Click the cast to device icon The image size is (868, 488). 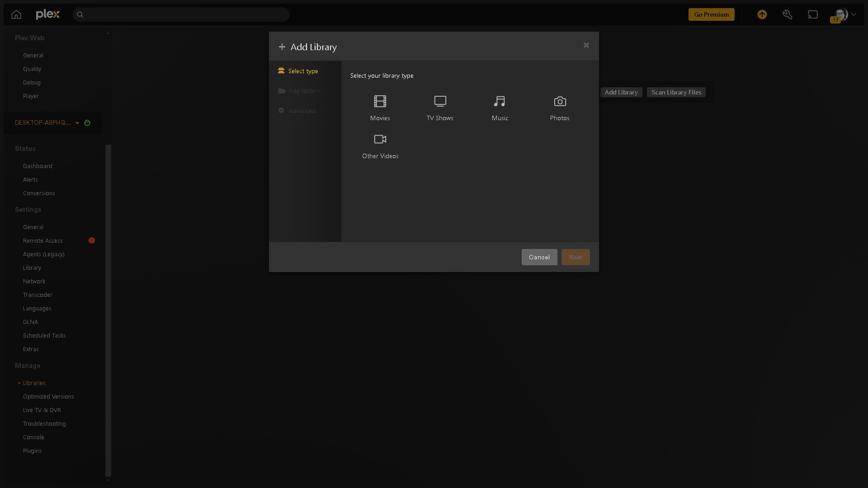[813, 14]
